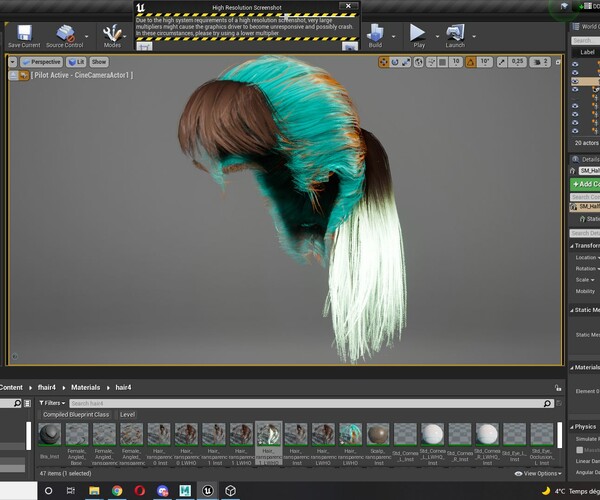The width and height of the screenshot is (600, 500).
Task: Open Opera from the Windows taskbar
Action: tap(140, 490)
